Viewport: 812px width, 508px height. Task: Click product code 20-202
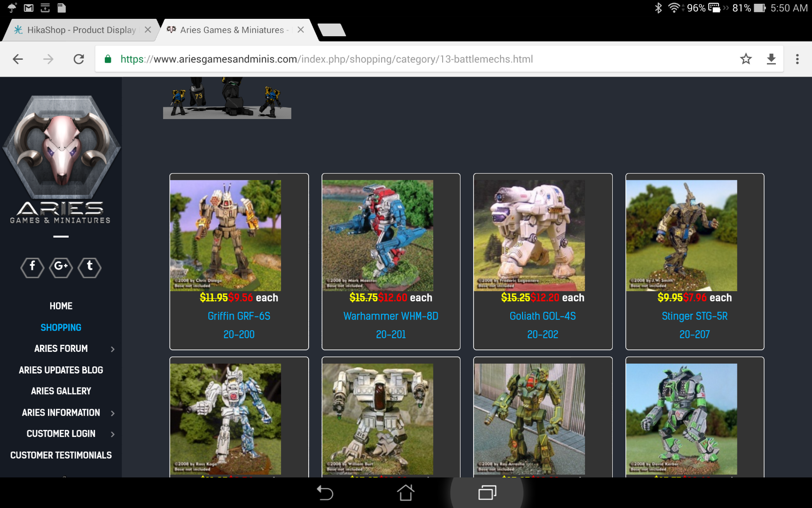click(543, 334)
